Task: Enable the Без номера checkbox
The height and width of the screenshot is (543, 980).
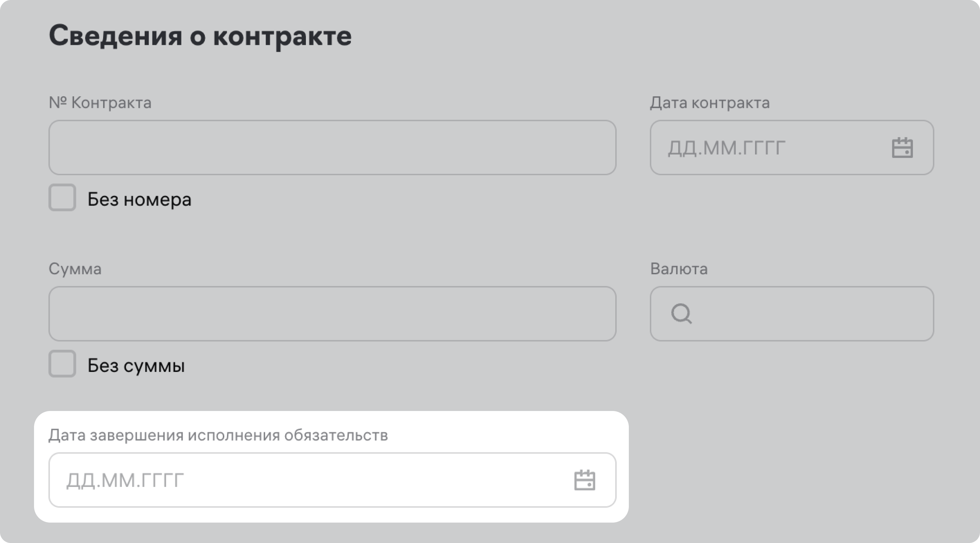Action: (62, 198)
